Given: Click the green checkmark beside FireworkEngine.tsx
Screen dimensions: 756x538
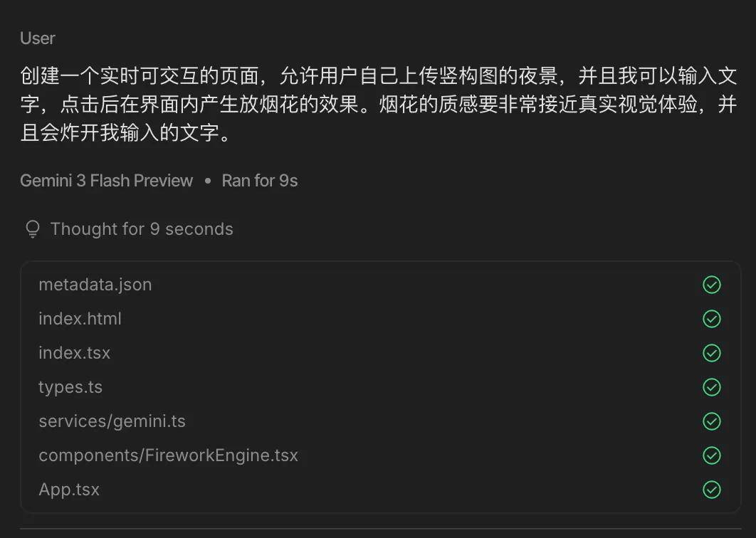Looking at the screenshot, I should pyautogui.click(x=712, y=455).
